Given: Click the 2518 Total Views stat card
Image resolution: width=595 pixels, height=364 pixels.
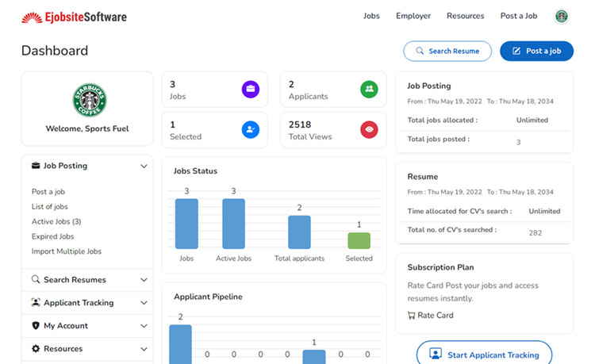Looking at the screenshot, I should pos(333,130).
